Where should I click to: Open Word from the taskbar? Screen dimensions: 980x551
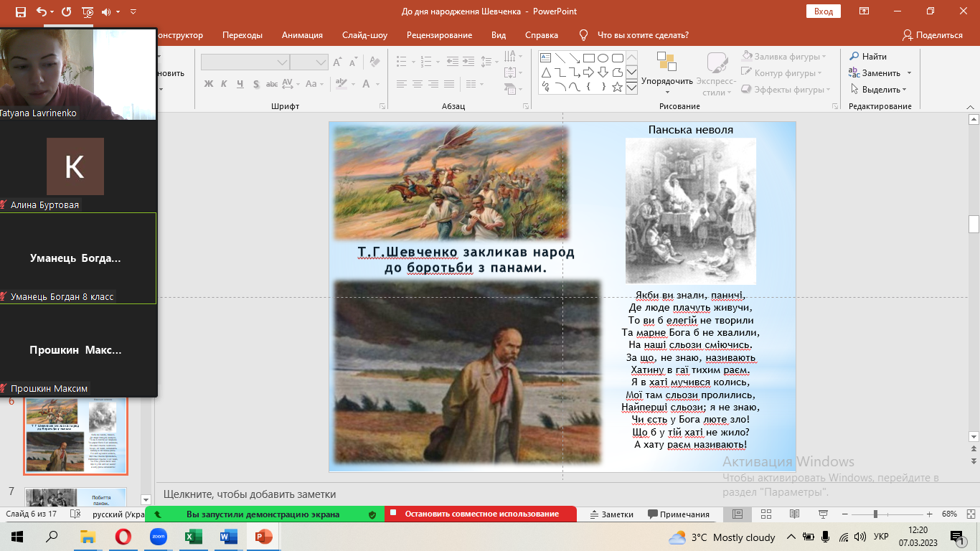pyautogui.click(x=228, y=537)
